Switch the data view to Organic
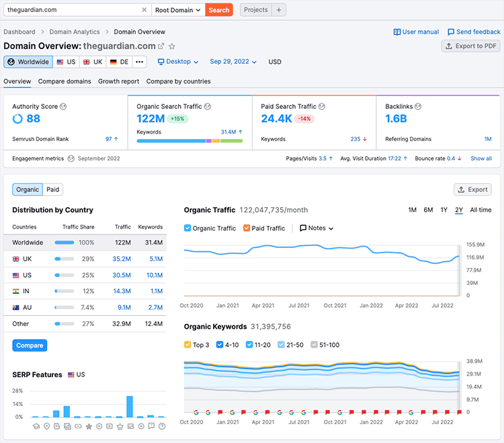 (x=28, y=190)
